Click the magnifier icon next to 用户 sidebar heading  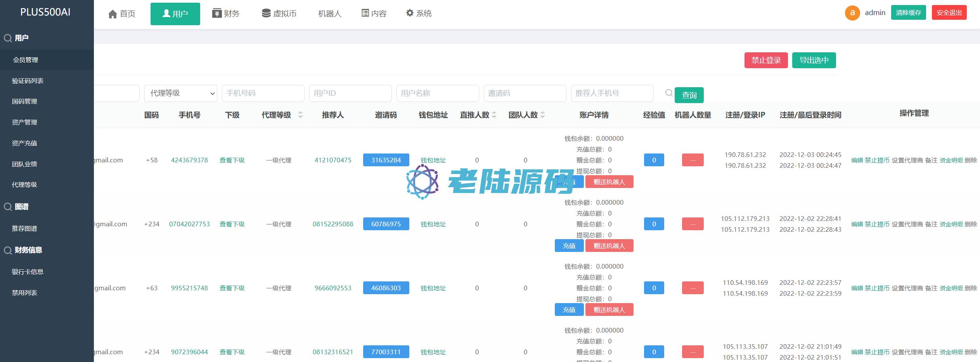7,38
